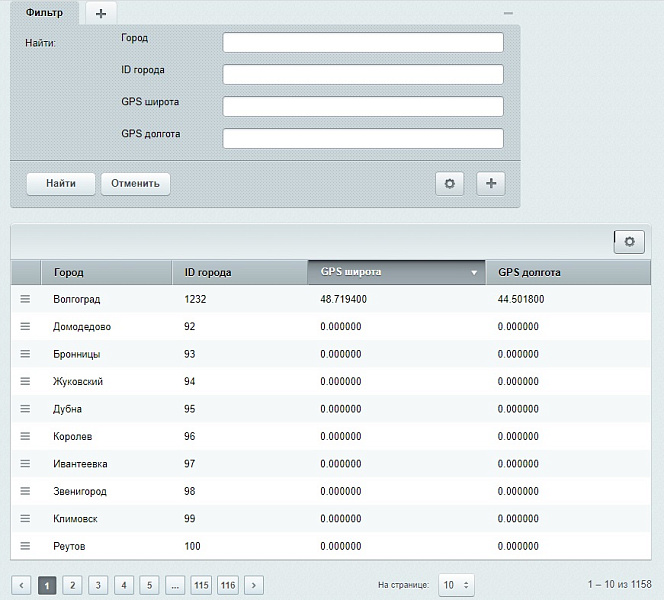664x600 pixels.
Task: Sort by ID города column header
Action: [240, 272]
